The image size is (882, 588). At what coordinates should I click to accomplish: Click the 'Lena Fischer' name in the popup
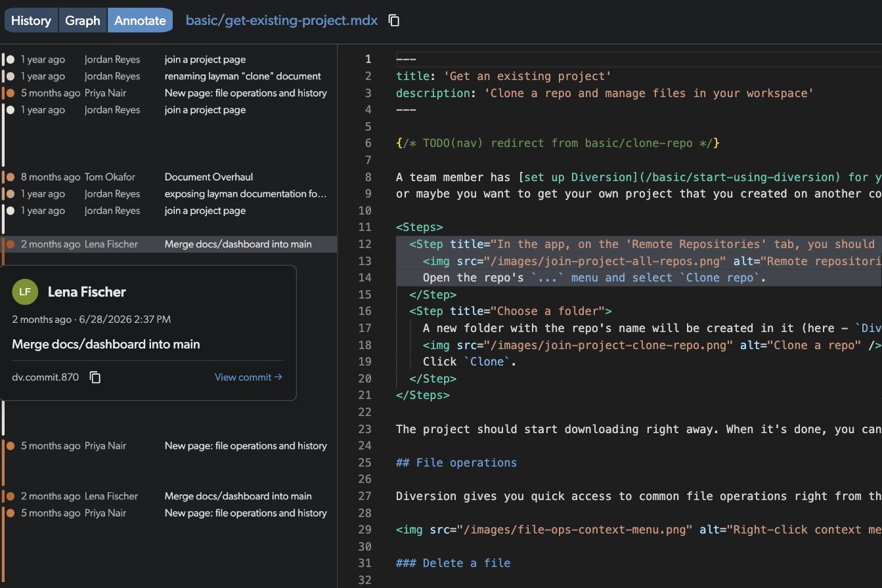[87, 292]
